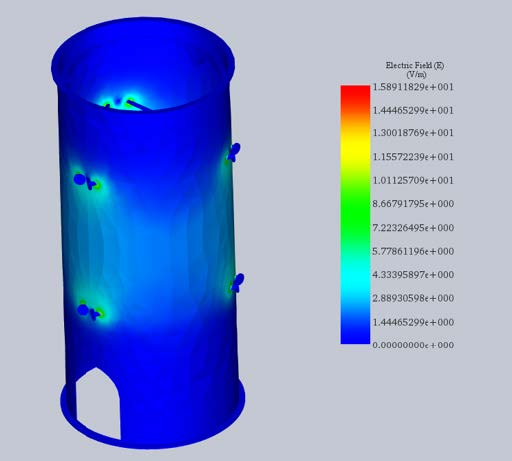Image resolution: width=512 pixels, height=461 pixels.
Task: Select legend value 1.44465299e+000
Action: (x=413, y=322)
